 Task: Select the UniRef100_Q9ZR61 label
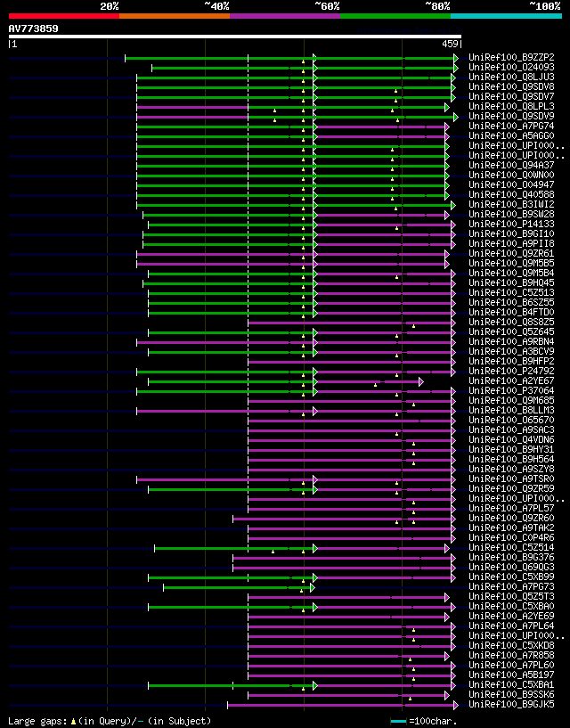click(x=511, y=253)
